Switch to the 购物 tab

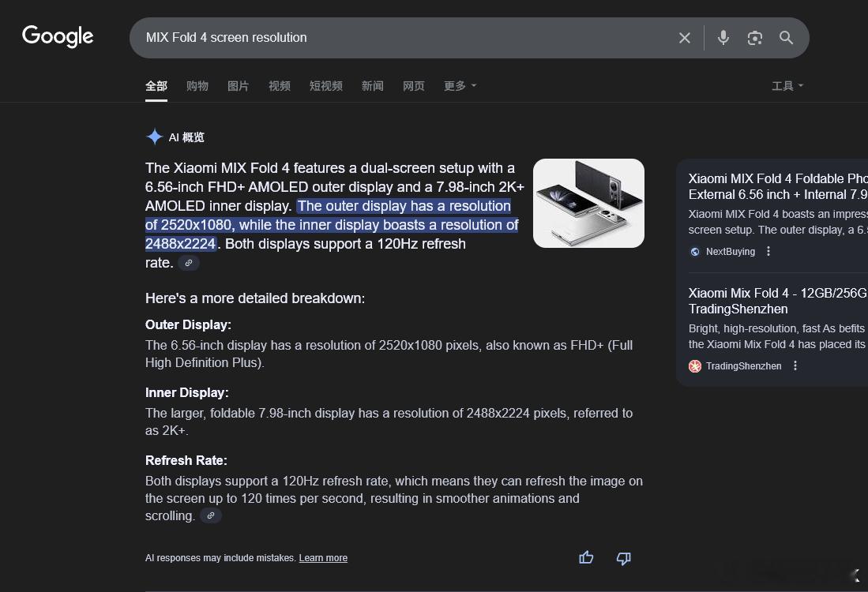[197, 86]
